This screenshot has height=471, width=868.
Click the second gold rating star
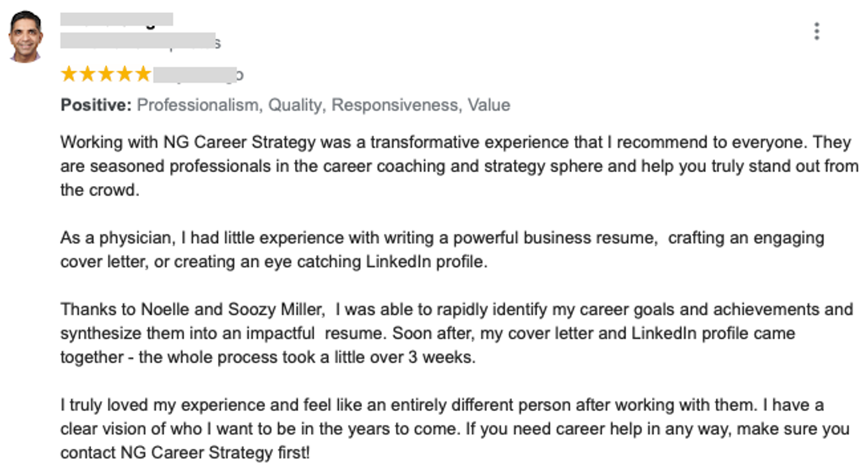click(x=87, y=75)
